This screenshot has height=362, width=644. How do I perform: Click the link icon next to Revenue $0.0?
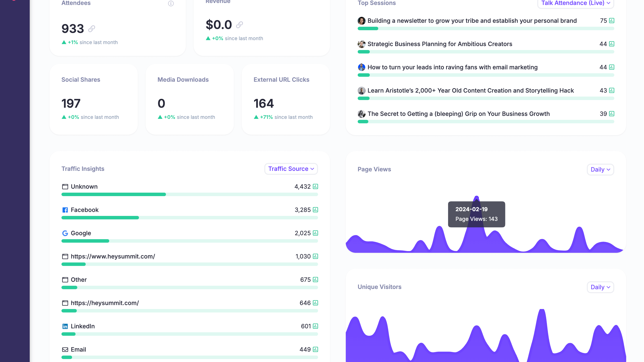click(240, 25)
